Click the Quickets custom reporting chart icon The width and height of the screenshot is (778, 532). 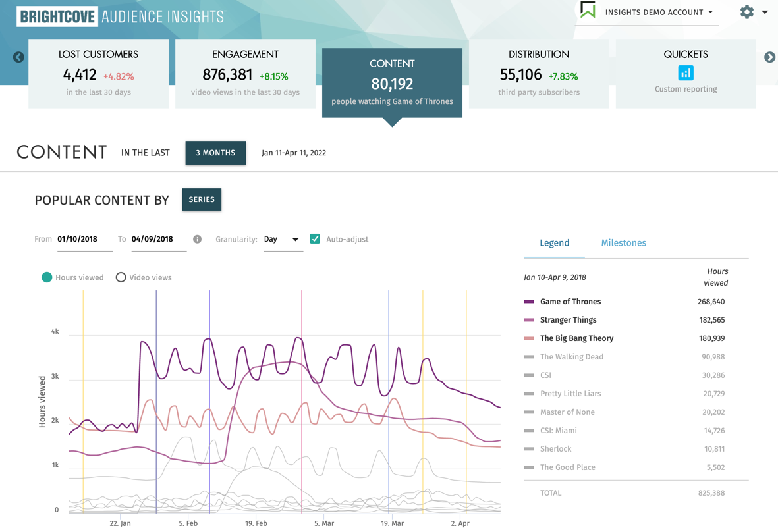(686, 73)
